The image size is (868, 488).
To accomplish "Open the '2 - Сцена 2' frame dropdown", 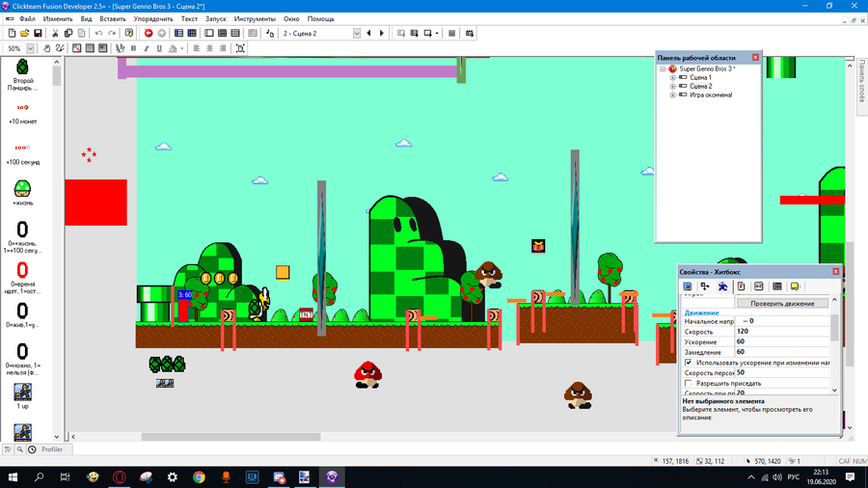I will 356,33.
